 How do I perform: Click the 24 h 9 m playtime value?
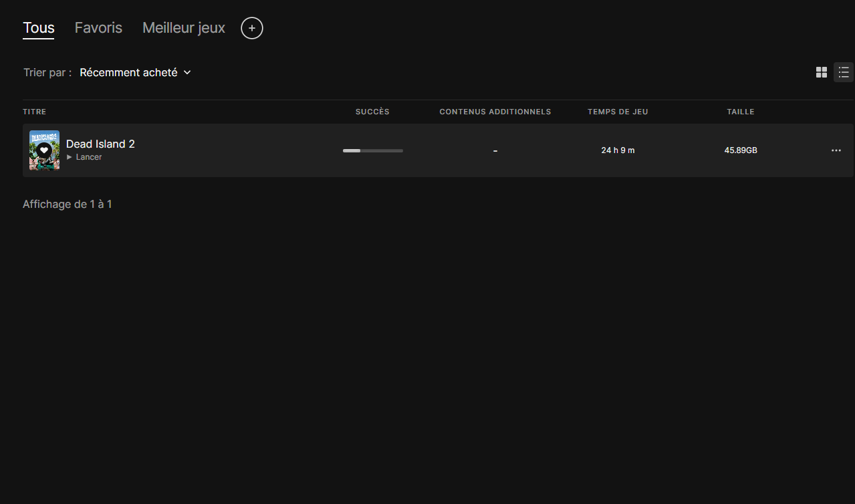coord(618,150)
